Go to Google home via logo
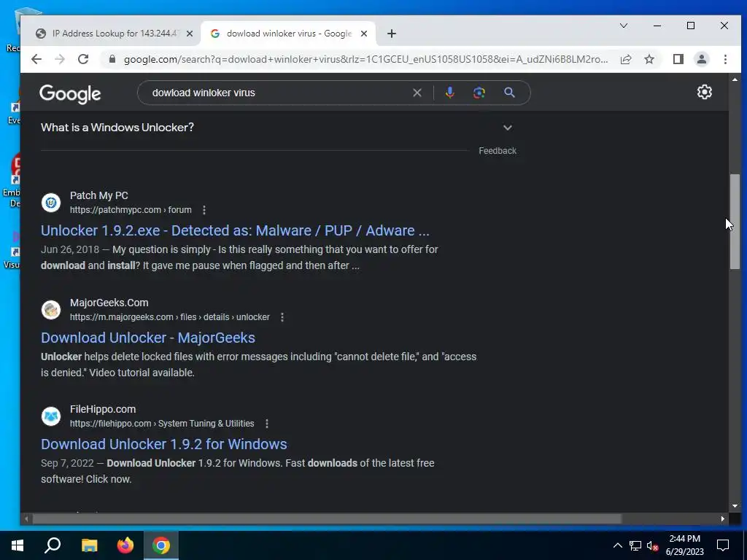The height and width of the screenshot is (560, 747). click(70, 94)
